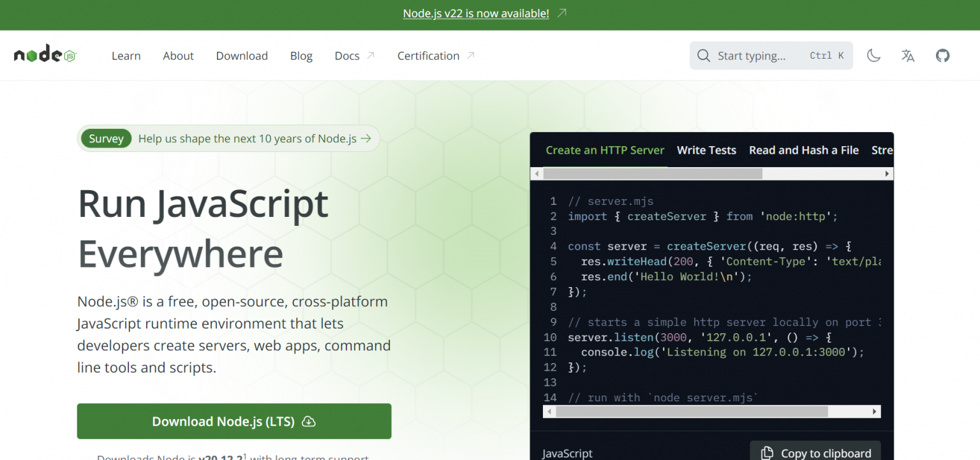Open the Read and Hash a File tab
Viewport: 980px width, 460px height.
803,150
